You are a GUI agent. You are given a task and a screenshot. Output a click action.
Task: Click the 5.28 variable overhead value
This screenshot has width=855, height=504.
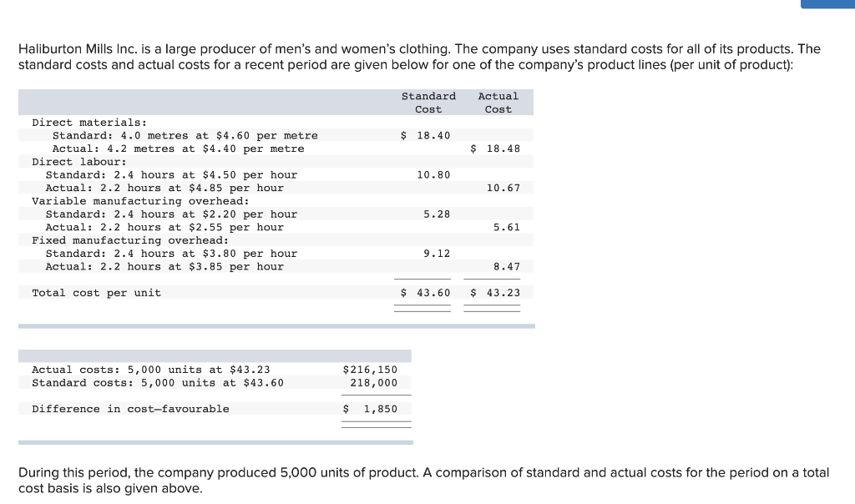pyautogui.click(x=437, y=214)
